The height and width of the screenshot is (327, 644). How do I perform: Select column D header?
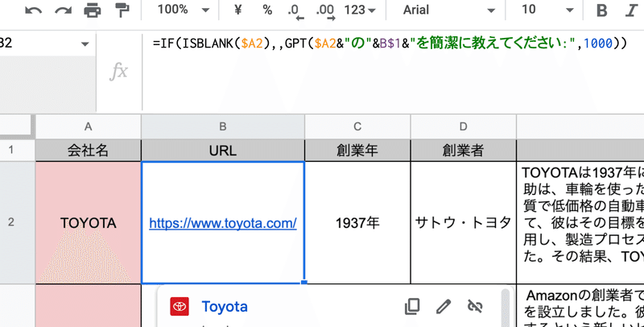pos(464,126)
